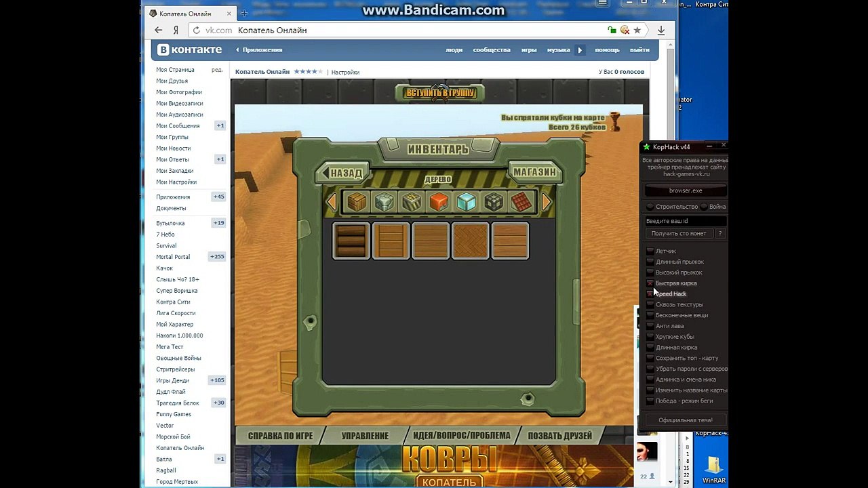
Task: Open the ПОЗВАТЬ ДРУЗЕЙ tab
Action: click(559, 436)
